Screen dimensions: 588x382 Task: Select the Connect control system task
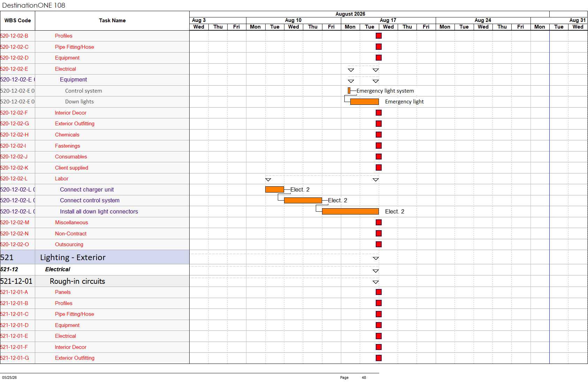tap(90, 200)
